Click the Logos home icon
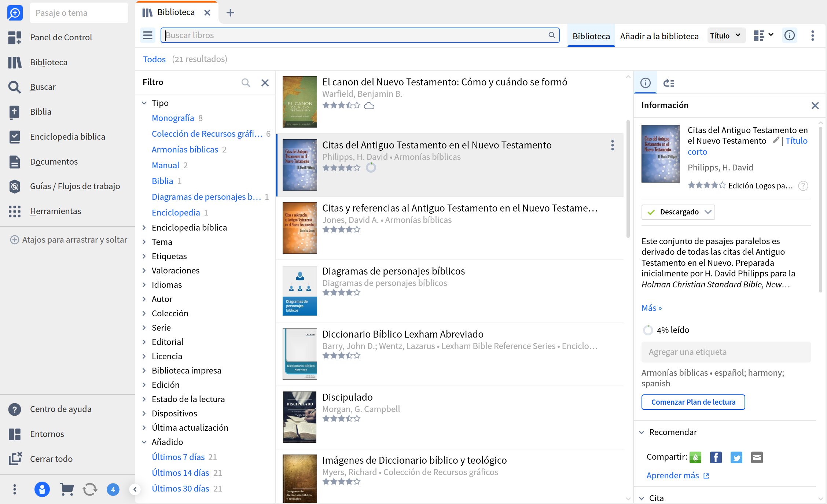Screen dimensions: 827x504 (x=15, y=13)
